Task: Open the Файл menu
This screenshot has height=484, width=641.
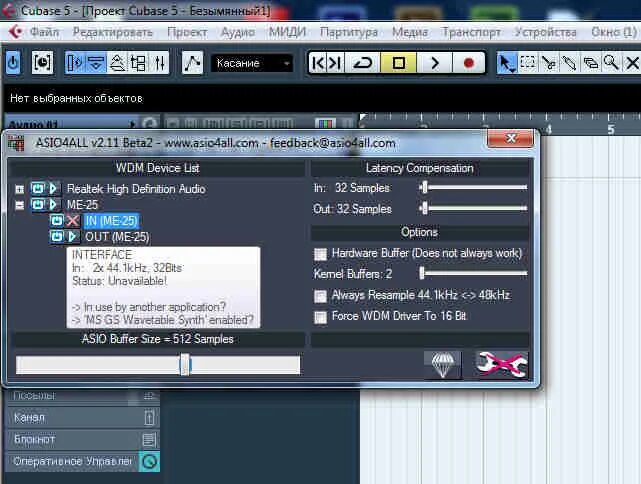Action: coord(45,32)
